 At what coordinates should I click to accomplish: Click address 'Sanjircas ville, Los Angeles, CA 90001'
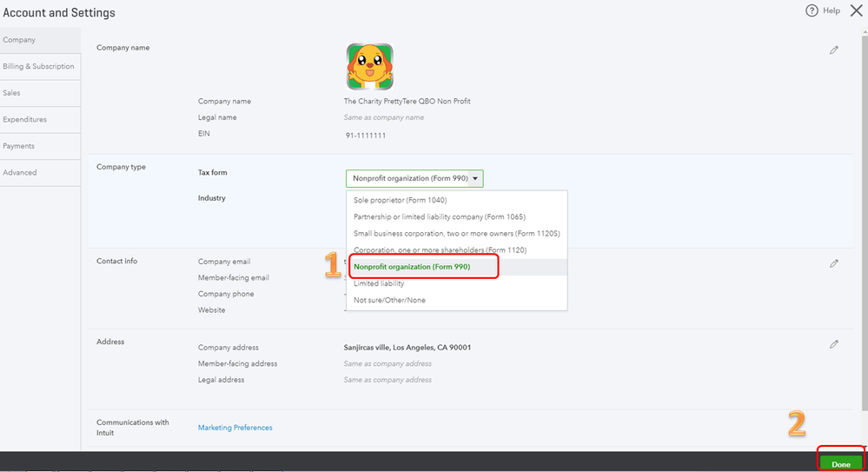(x=407, y=348)
